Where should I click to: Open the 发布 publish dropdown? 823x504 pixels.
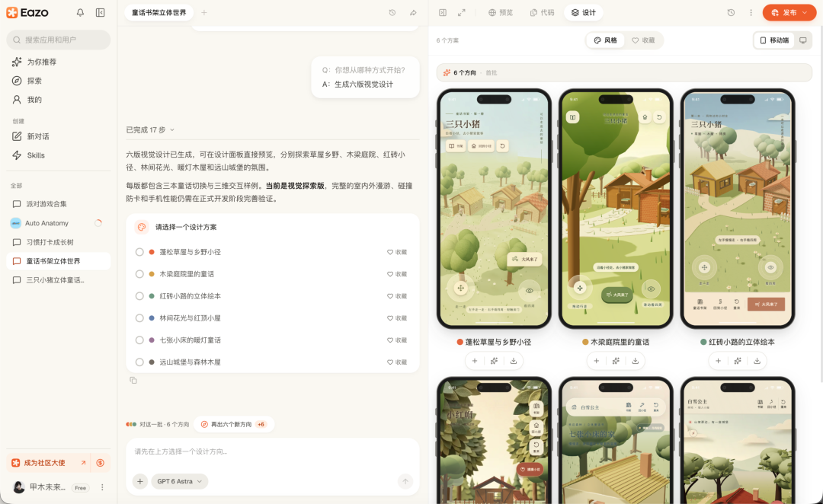(789, 13)
